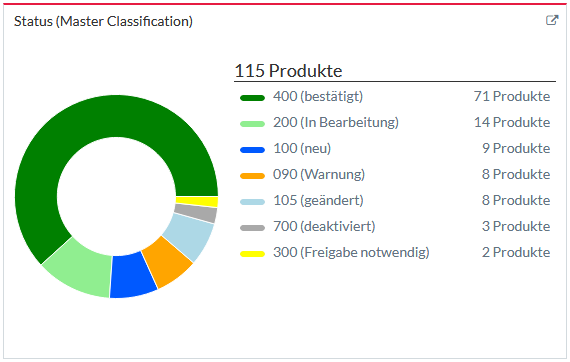This screenshot has width=570, height=362.
Task: Select the 400 (bestätigt) legend label
Action: pos(318,97)
